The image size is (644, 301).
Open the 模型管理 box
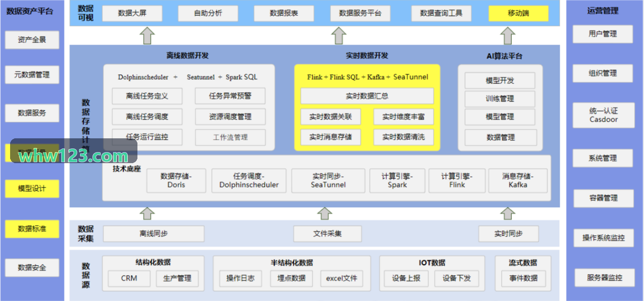point(500,117)
